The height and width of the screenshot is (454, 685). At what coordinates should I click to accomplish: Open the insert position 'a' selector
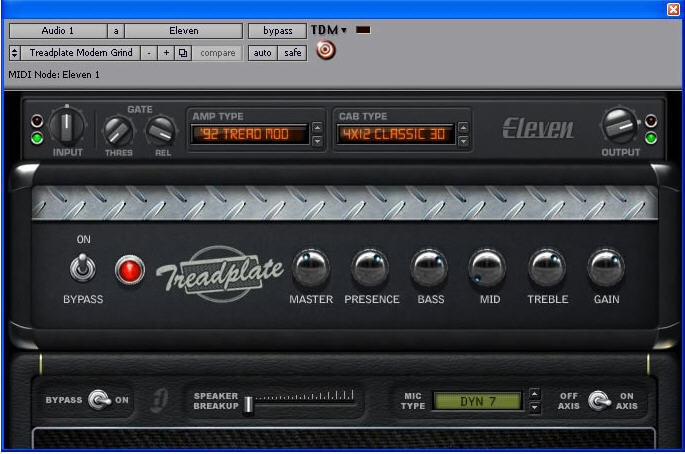pyautogui.click(x=116, y=31)
